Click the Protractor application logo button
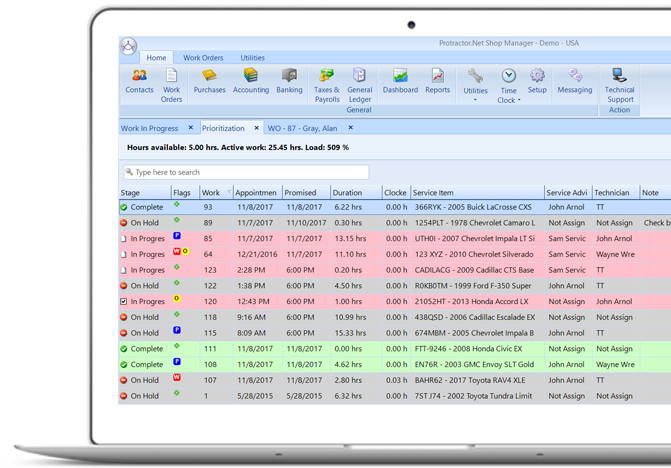The image size is (671, 468). (x=128, y=46)
